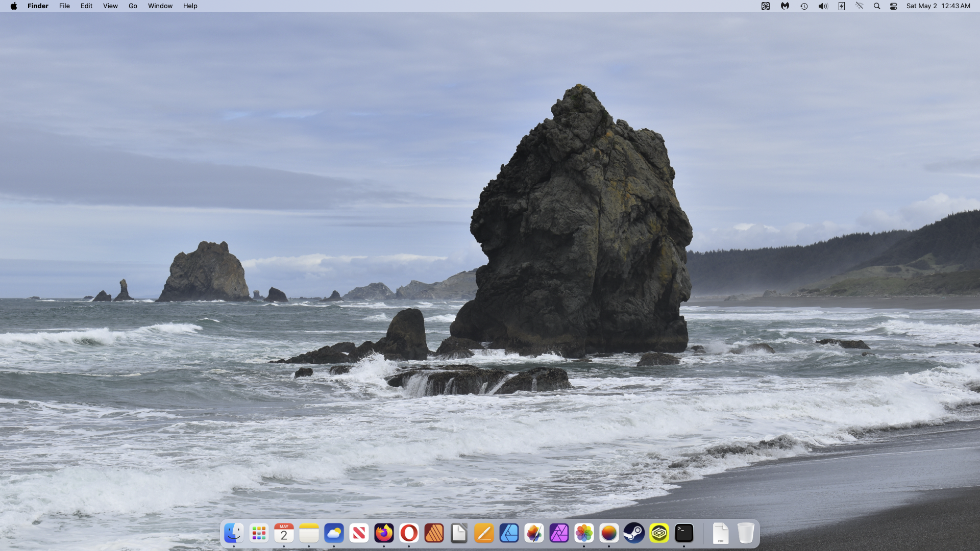
Task: Launch the Notes app from the Dock
Action: 309,534
